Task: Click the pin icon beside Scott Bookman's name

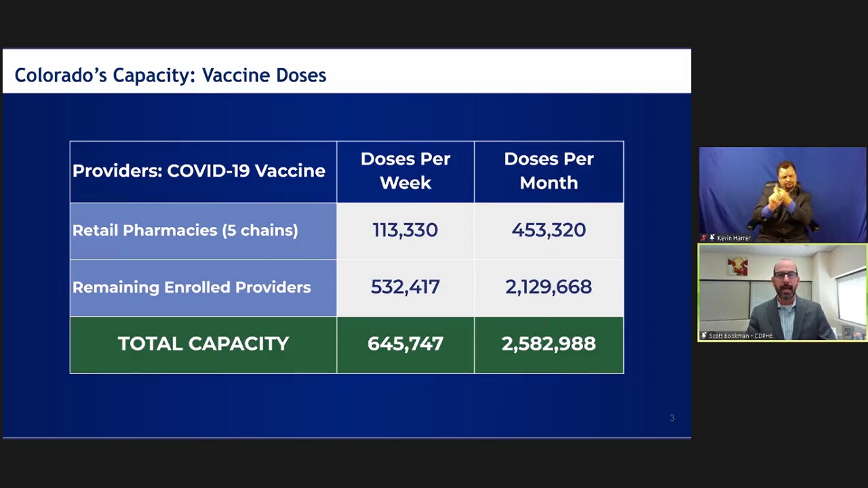Action: 704,335
